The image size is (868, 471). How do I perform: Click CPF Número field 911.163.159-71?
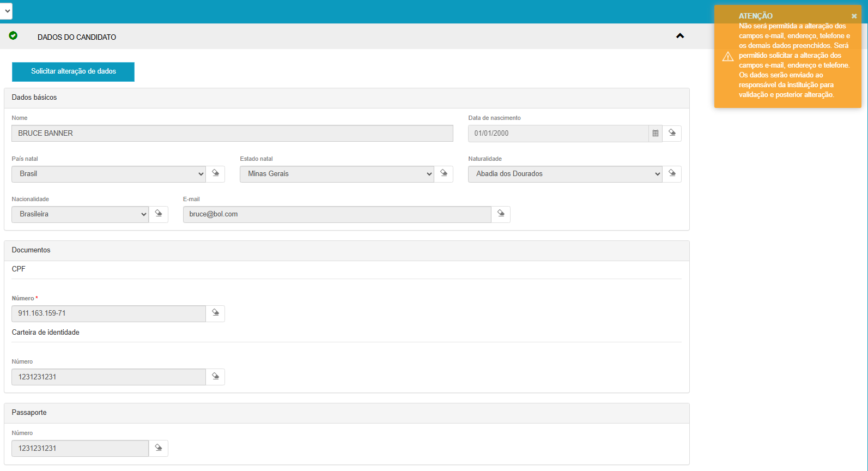tap(108, 313)
